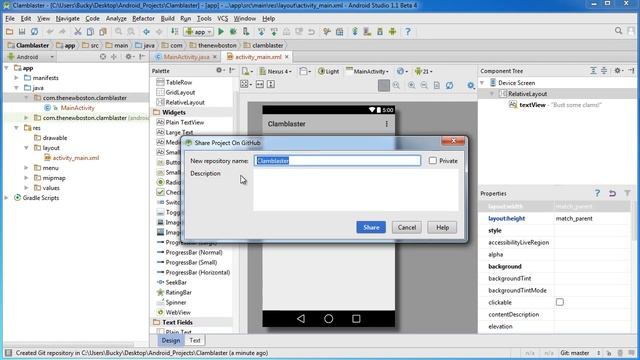Open the Refactor menu
This screenshot has height=360, width=640.
(x=143, y=18)
